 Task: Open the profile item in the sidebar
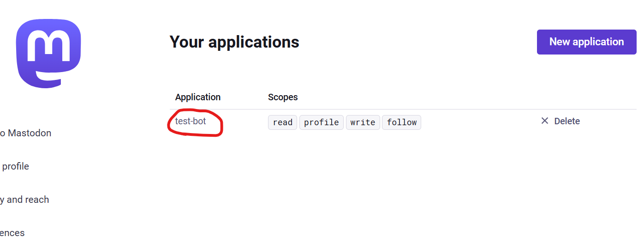click(x=16, y=166)
